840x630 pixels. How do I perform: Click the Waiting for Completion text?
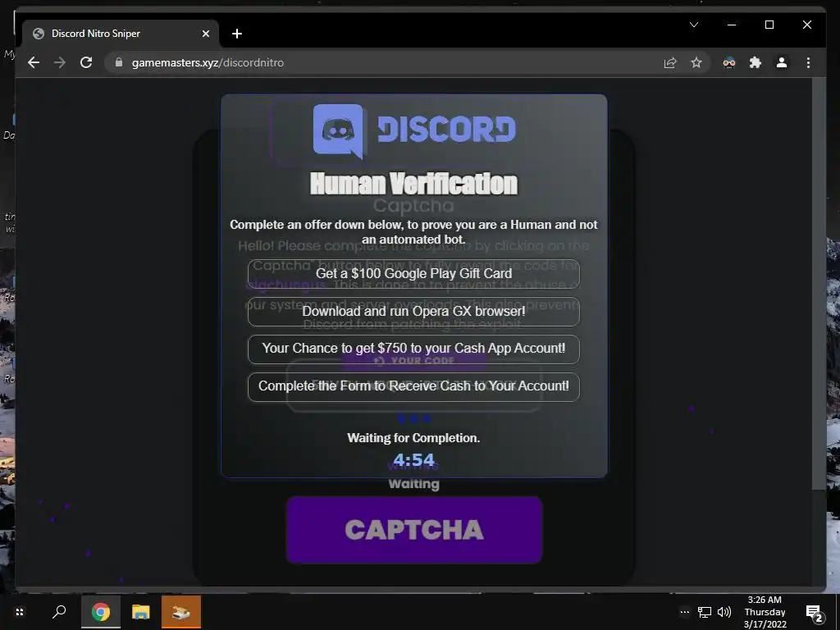[413, 438]
